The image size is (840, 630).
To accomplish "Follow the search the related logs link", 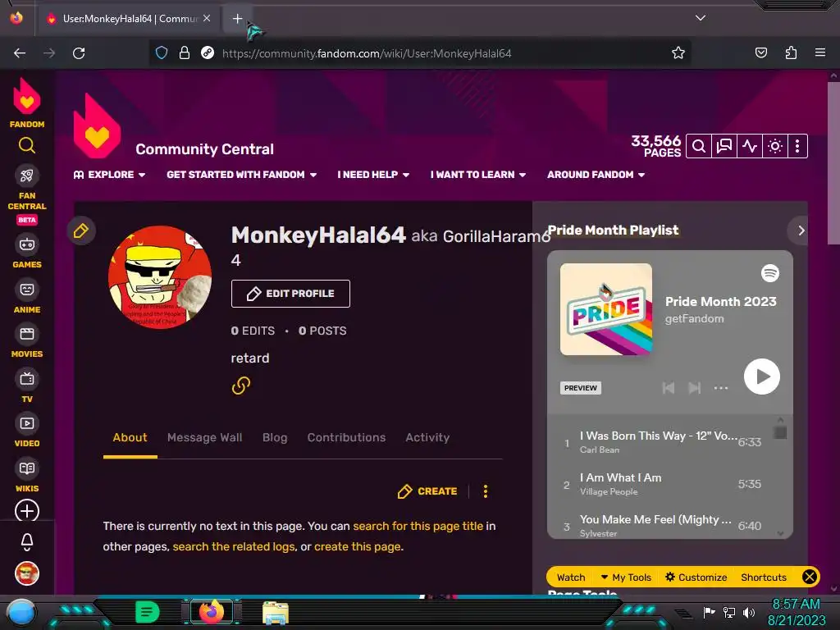I will [234, 546].
